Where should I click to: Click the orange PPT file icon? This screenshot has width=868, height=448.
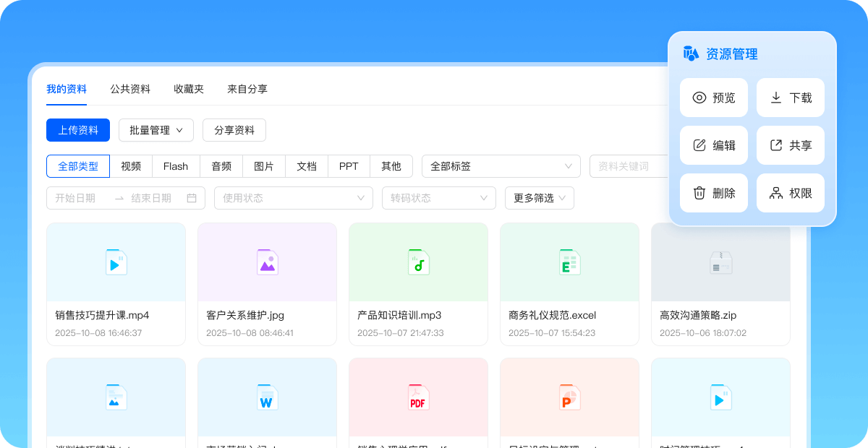coord(569,397)
